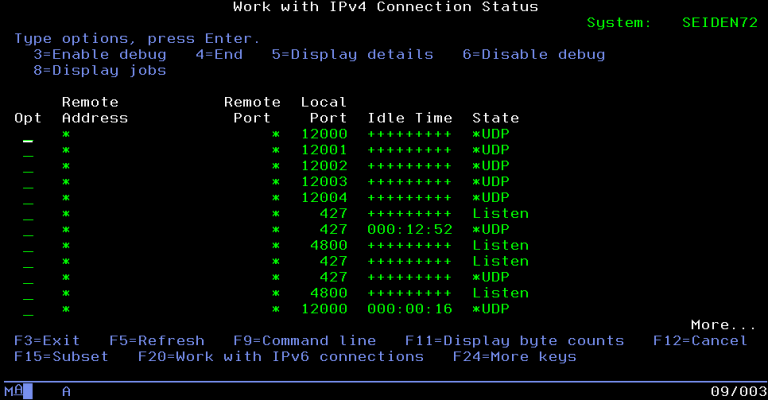768x400 pixels.
Task: Click local port 12000 in idle 000:00:16 row
Action: pyautogui.click(x=324, y=309)
